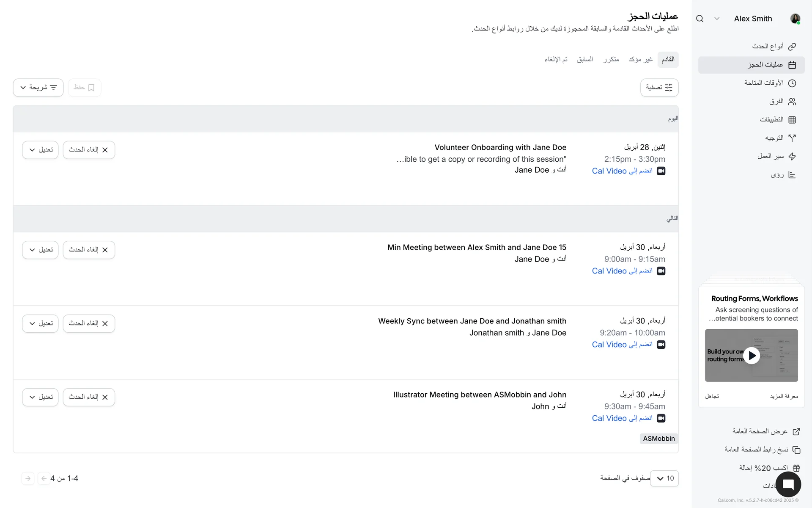The width and height of the screenshot is (812, 508).
Task: Open Routing via the fork icon
Action: 792,138
